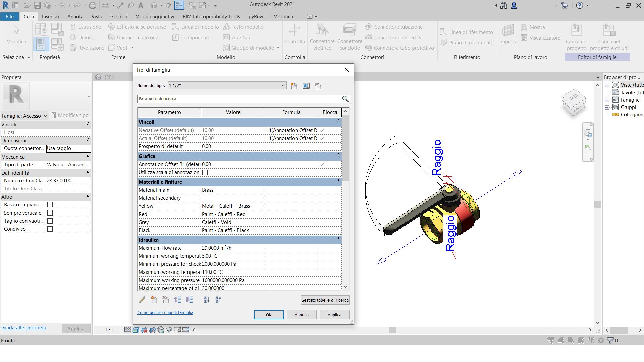Expand the Viste node in project browser

607,85
